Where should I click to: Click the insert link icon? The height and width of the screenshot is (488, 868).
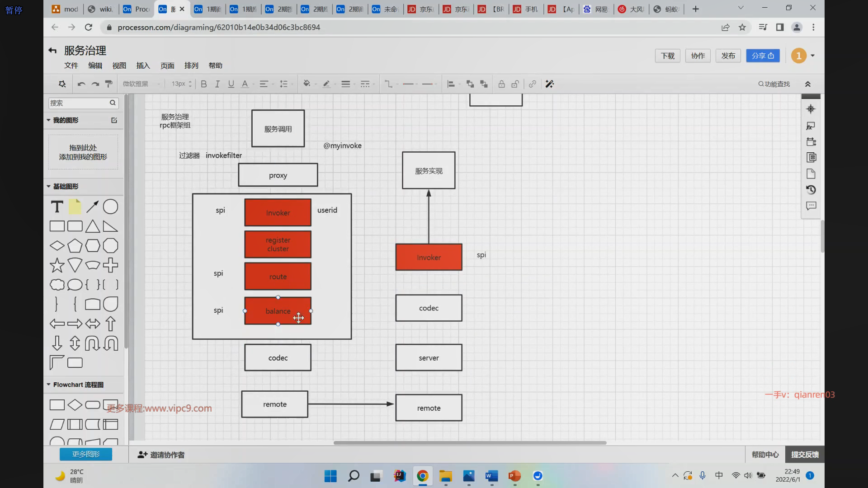[x=533, y=84]
